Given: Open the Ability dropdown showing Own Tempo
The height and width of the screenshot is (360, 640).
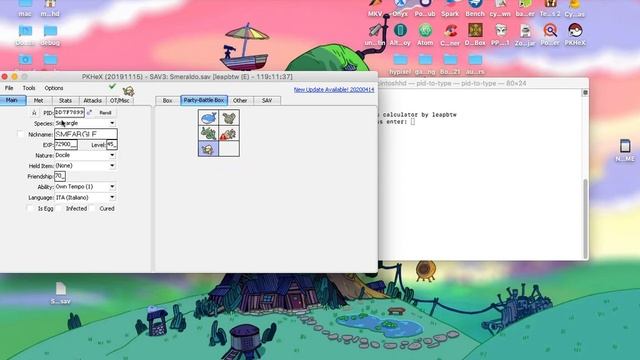Looking at the screenshot, I should coord(85,187).
